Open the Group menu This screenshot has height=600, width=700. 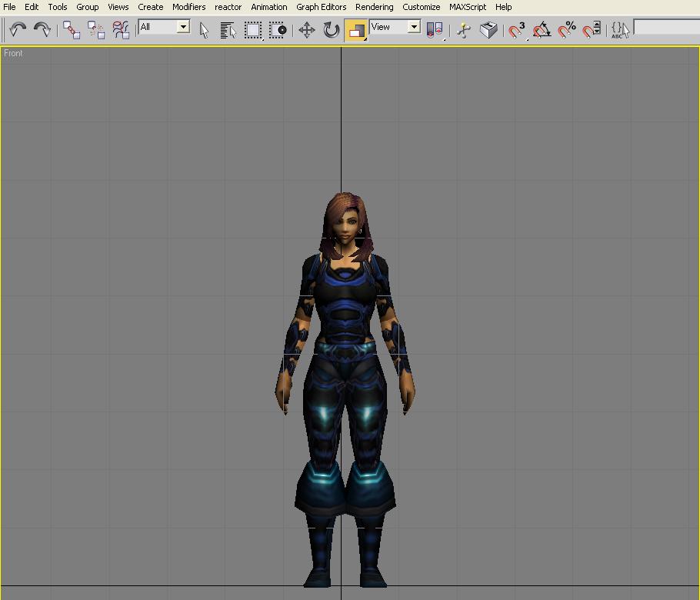coord(88,7)
